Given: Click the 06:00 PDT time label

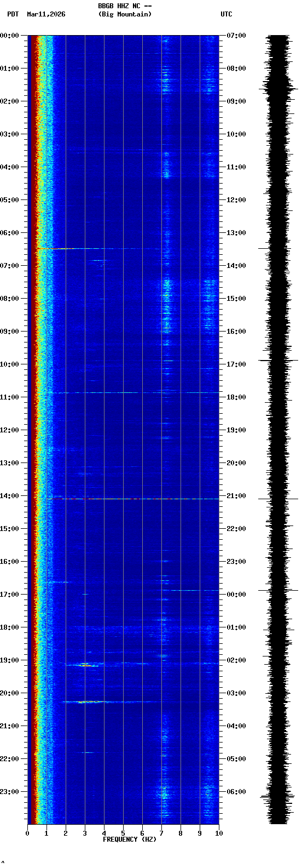Looking at the screenshot, I should pyautogui.click(x=9, y=233).
